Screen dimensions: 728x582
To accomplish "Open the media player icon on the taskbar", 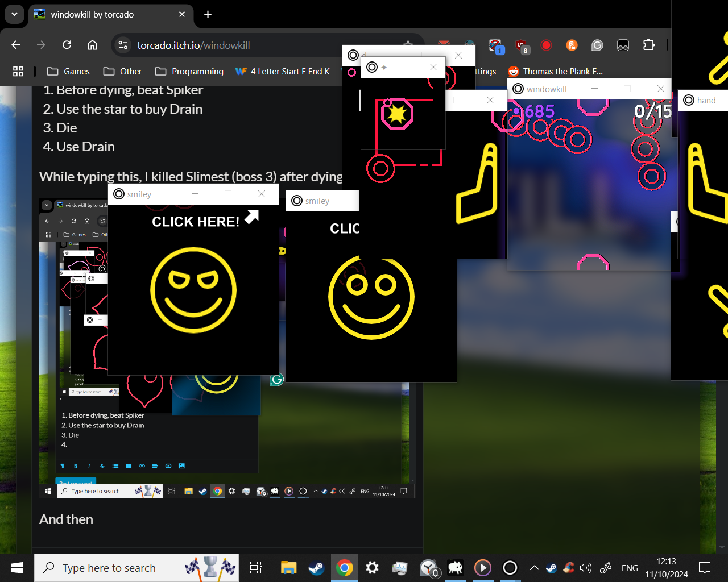I will pos(482,568).
